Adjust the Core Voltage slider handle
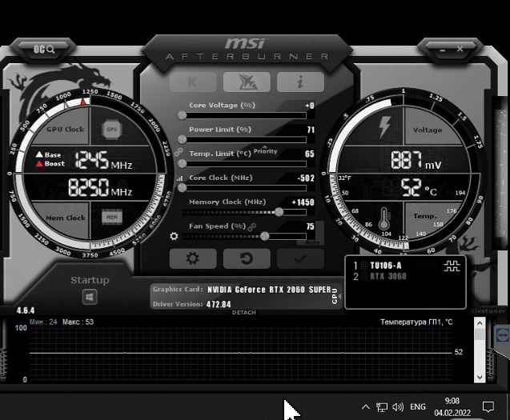This screenshot has width=510, height=420. pos(183,115)
